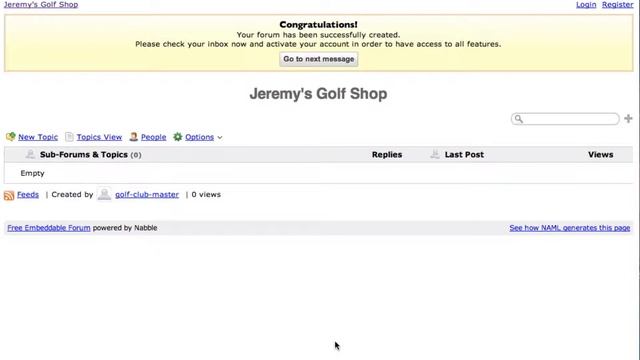The image size is (640, 360).
Task: Click the Jeremy's Golf Shop page heading
Action: point(318,93)
